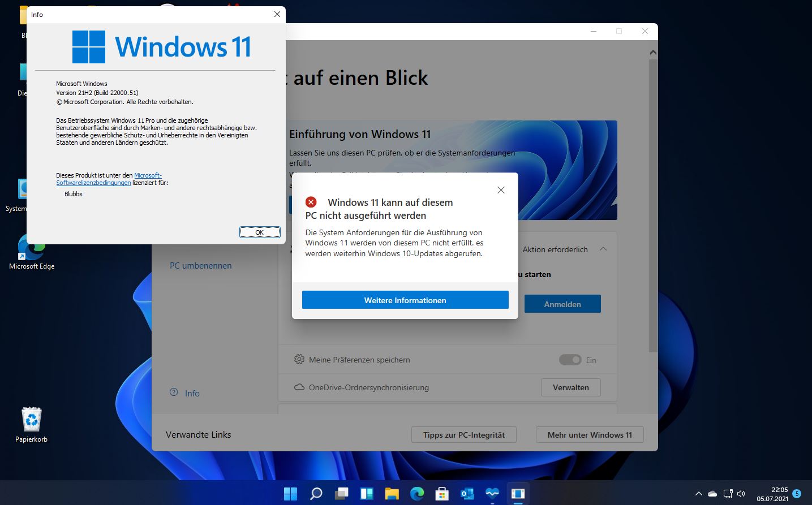The width and height of the screenshot is (812, 505).
Task: Open the network tray icon
Action: click(x=728, y=494)
